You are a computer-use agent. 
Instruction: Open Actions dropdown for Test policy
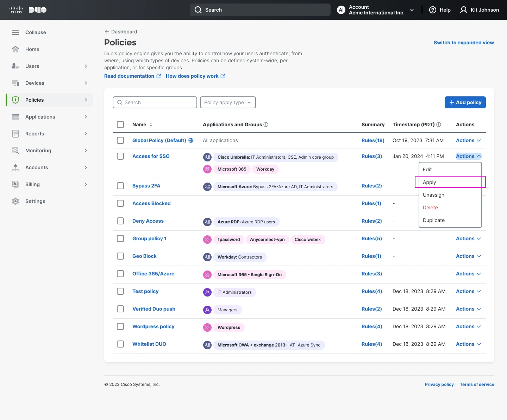(x=468, y=291)
